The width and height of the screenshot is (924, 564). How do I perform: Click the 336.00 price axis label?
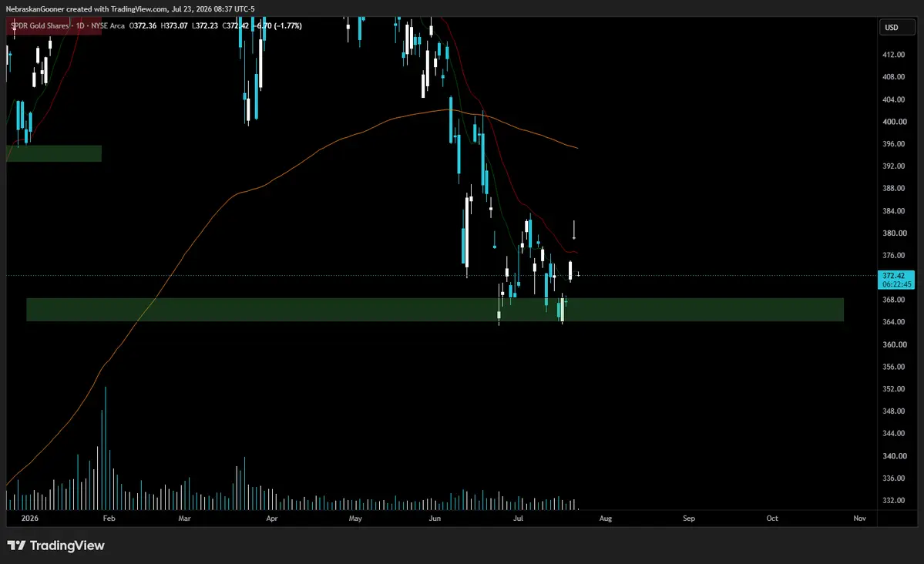click(893, 478)
